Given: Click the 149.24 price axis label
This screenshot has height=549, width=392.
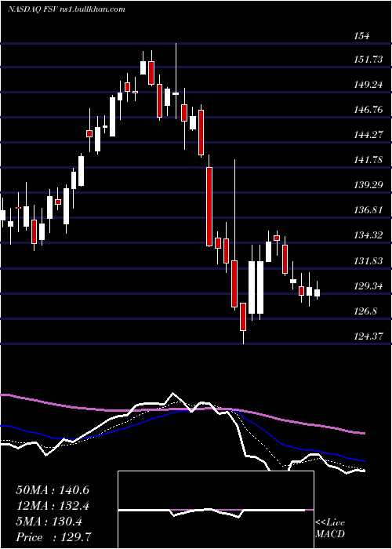Looking at the screenshot, I should point(368,85).
